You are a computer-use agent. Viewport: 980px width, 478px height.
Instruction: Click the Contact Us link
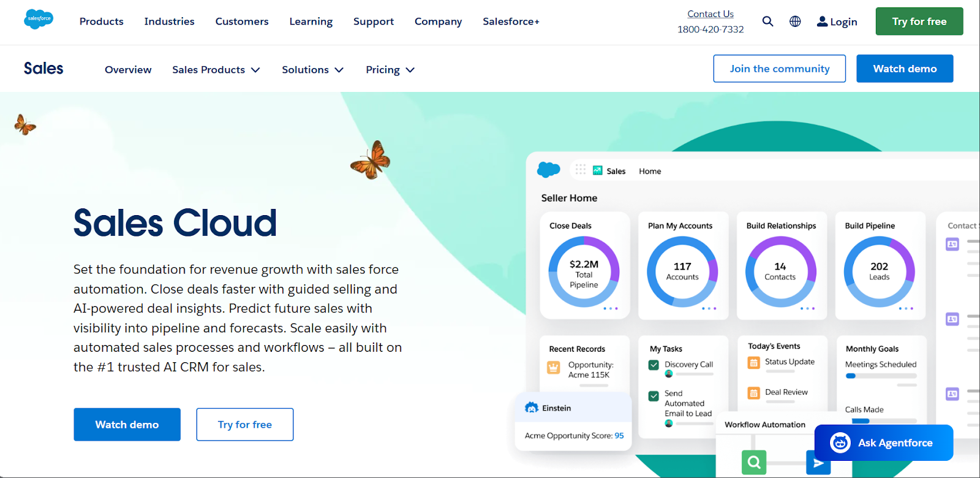pyautogui.click(x=710, y=13)
